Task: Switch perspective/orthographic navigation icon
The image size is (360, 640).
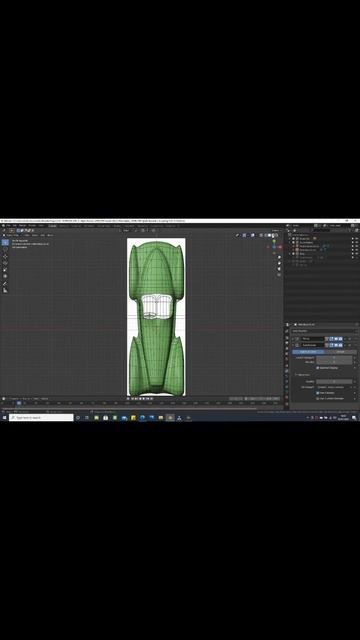Action: 280,274
